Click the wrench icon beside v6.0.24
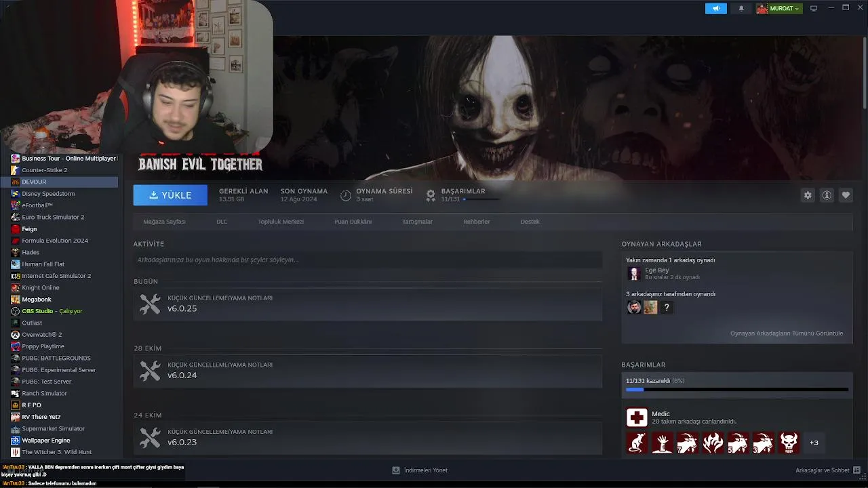This screenshot has width=868, height=488. pos(150,371)
